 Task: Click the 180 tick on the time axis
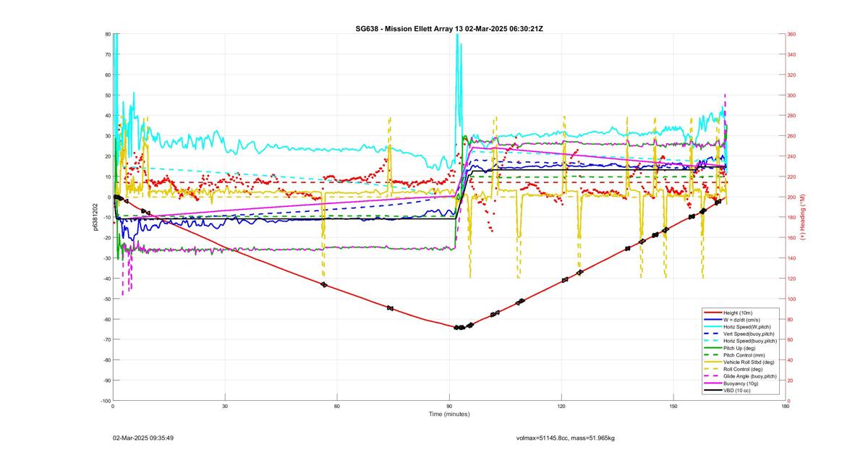[786, 407]
